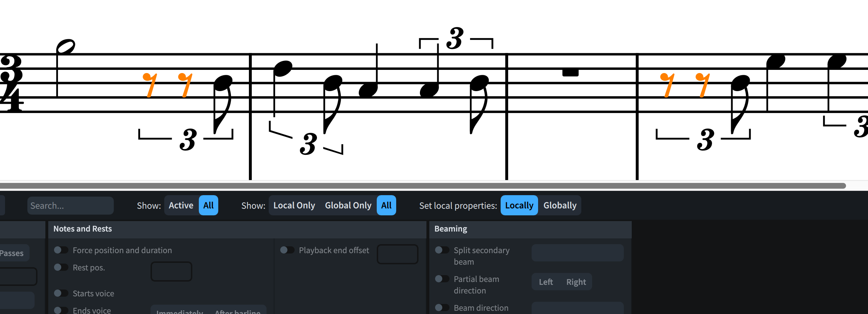Image resolution: width=868 pixels, height=314 pixels.
Task: Select the first orange eighth rest in bar one
Action: coord(150,85)
